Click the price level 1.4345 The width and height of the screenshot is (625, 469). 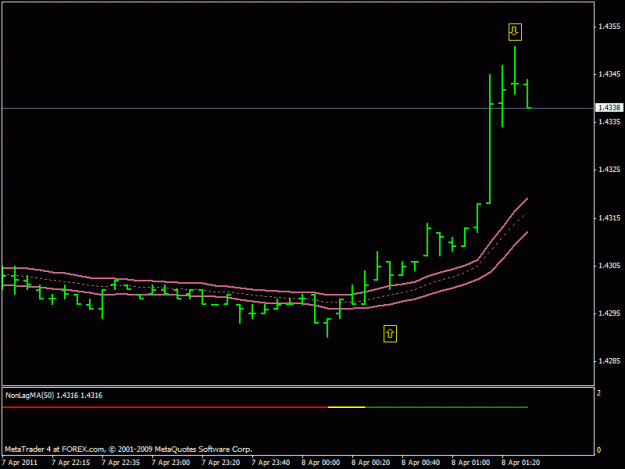point(609,74)
